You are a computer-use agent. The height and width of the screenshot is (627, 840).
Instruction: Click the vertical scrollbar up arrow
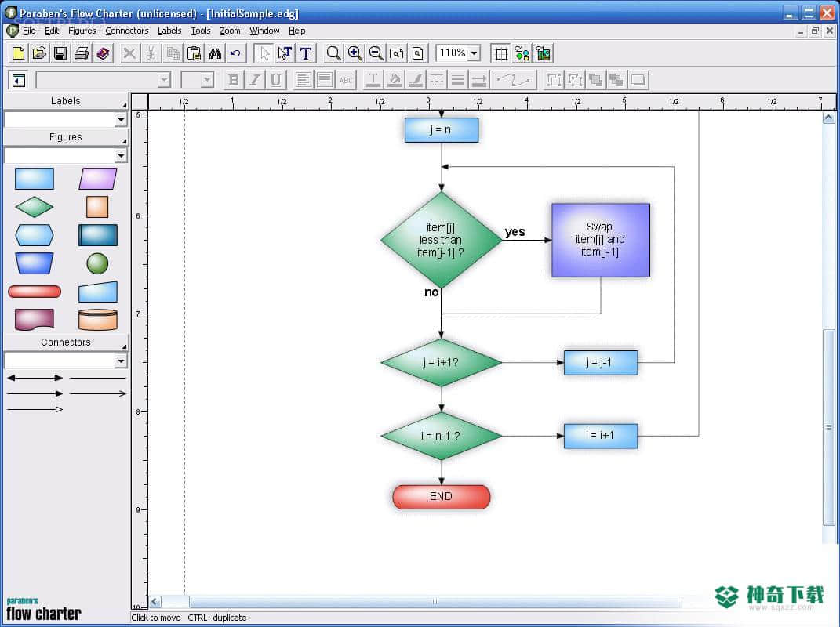828,118
